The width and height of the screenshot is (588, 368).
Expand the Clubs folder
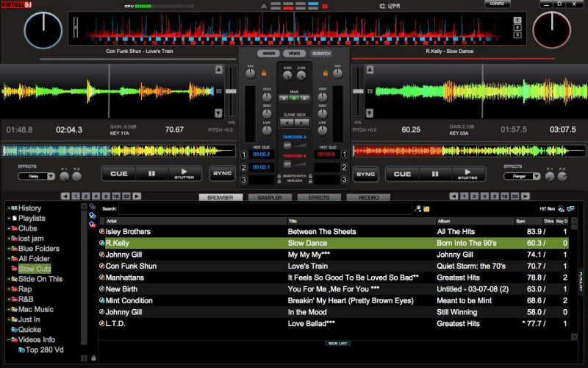click(8, 228)
